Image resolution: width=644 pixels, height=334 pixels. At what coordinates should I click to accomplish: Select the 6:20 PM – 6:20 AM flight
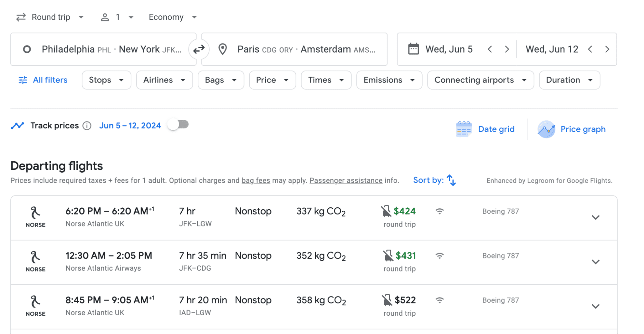(314, 218)
